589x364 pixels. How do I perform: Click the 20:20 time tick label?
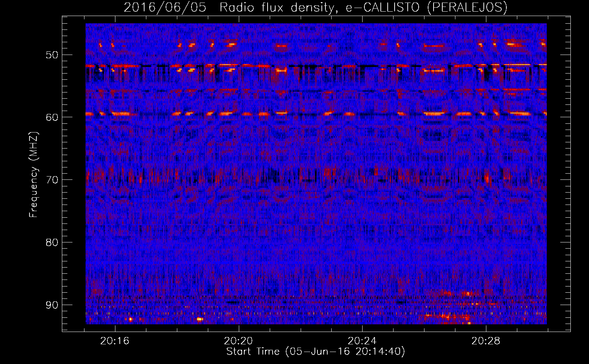click(x=238, y=341)
